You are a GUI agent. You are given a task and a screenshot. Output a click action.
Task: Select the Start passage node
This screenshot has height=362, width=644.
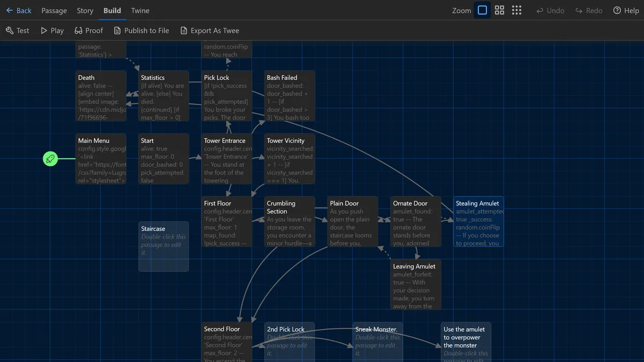164,159
